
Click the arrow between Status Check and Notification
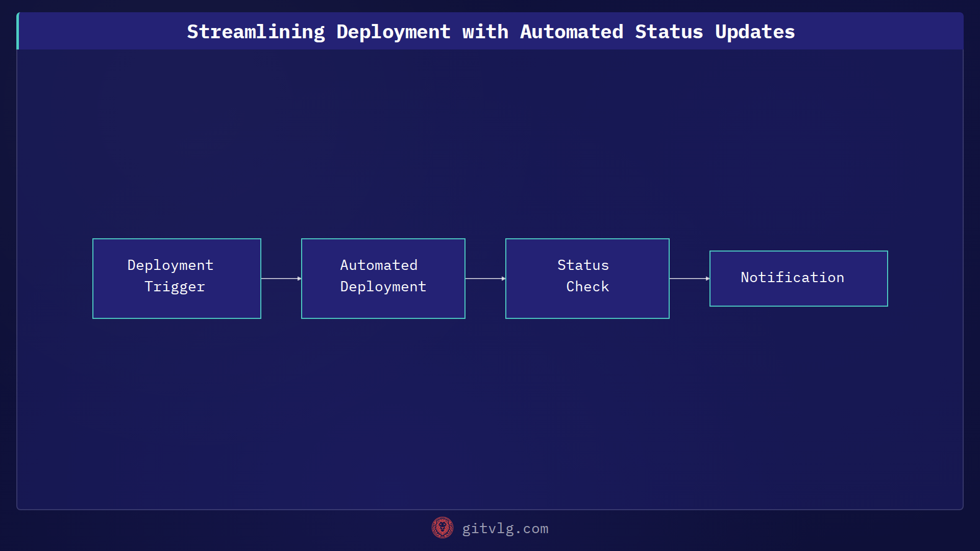(689, 279)
